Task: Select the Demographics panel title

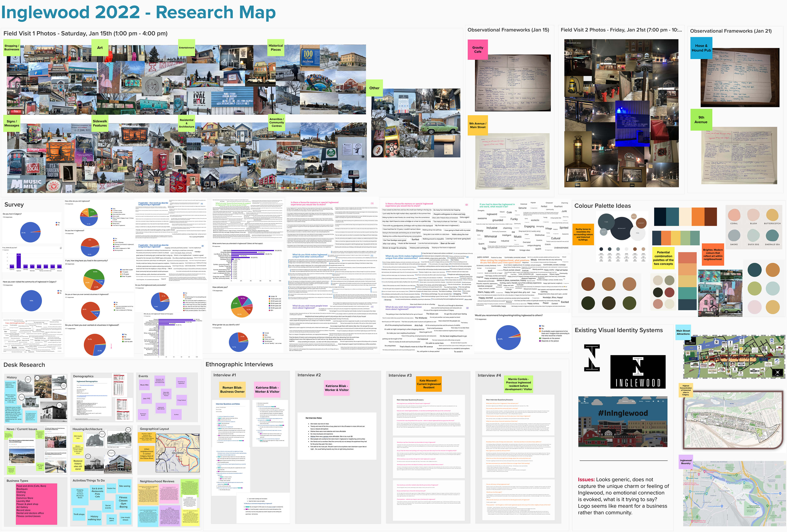Action: [83, 376]
